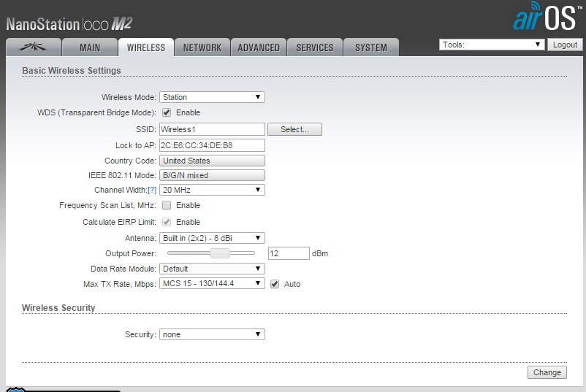Open the Security dropdown
Image resolution: width=586 pixels, height=392 pixels.
tap(212, 334)
